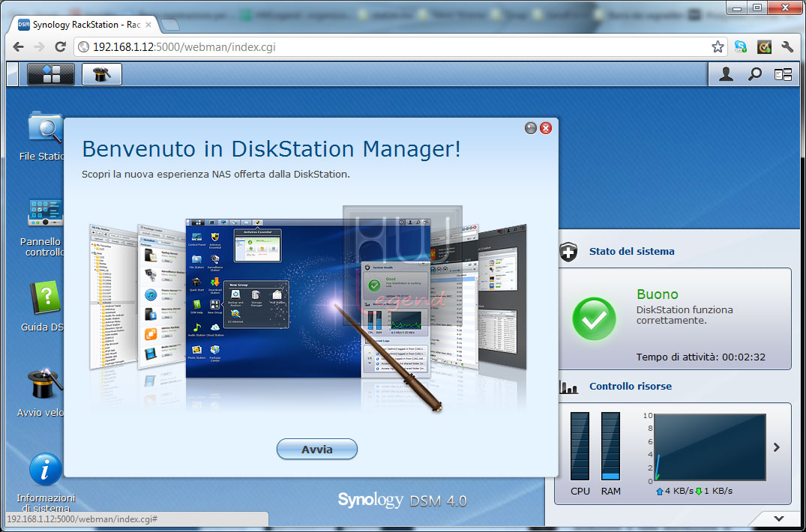The image size is (806, 532).
Task: Show next resource graph with right chevron
Action: [x=777, y=448]
